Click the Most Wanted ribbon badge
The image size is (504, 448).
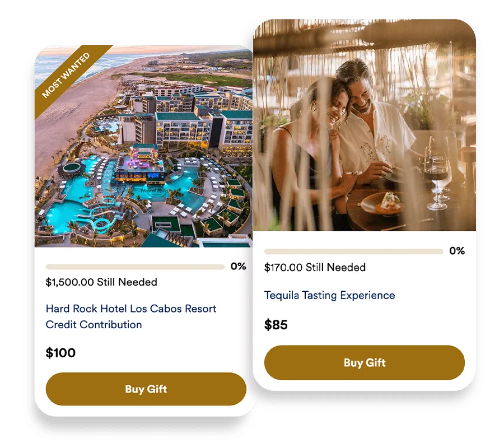click(66, 75)
